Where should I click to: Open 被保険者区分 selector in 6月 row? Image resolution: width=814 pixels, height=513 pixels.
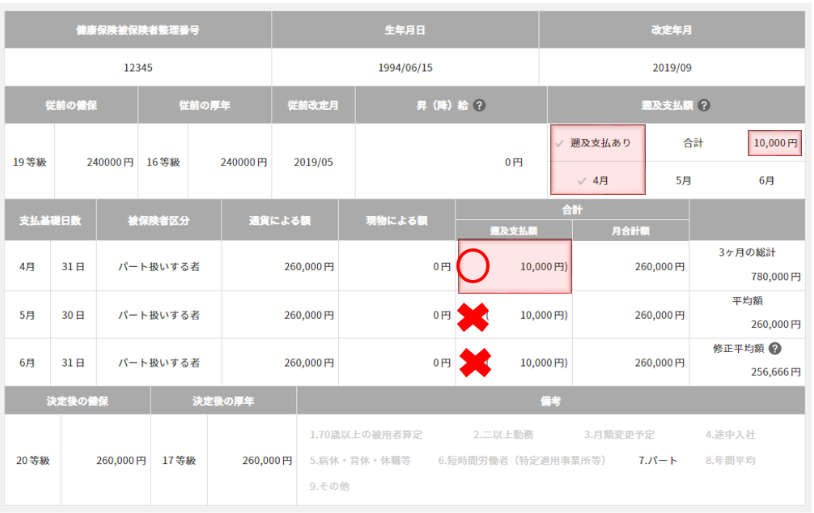(158, 363)
